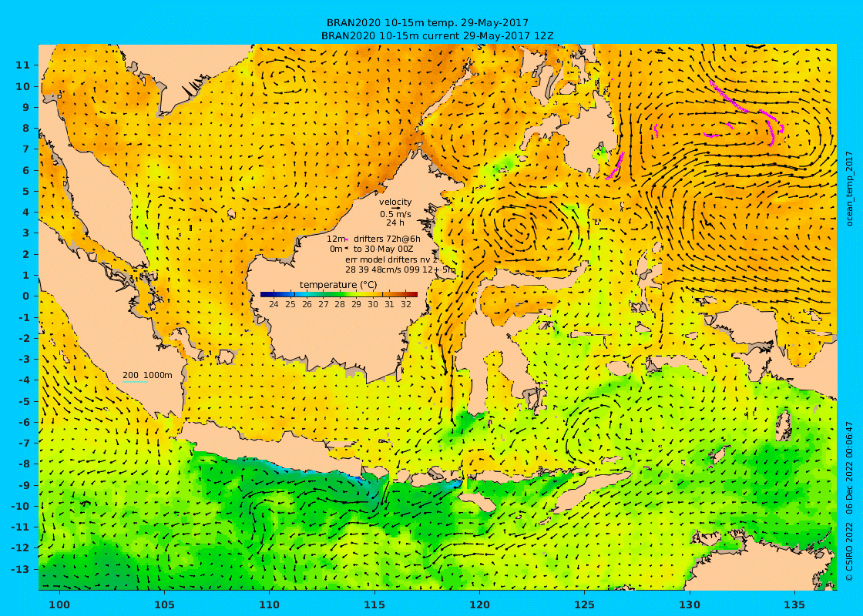The height and width of the screenshot is (616, 863).
Task: Click the "temperature (°C)" colorbar label
Action: click(x=338, y=284)
